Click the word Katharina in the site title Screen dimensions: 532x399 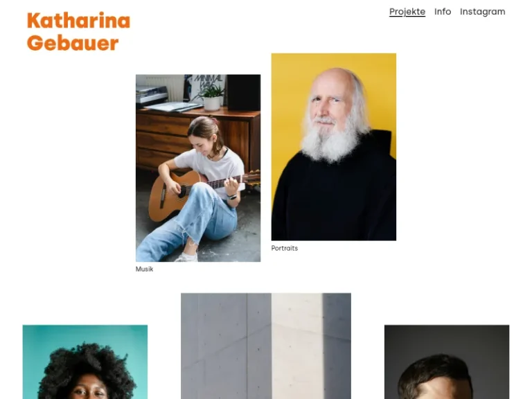78,20
